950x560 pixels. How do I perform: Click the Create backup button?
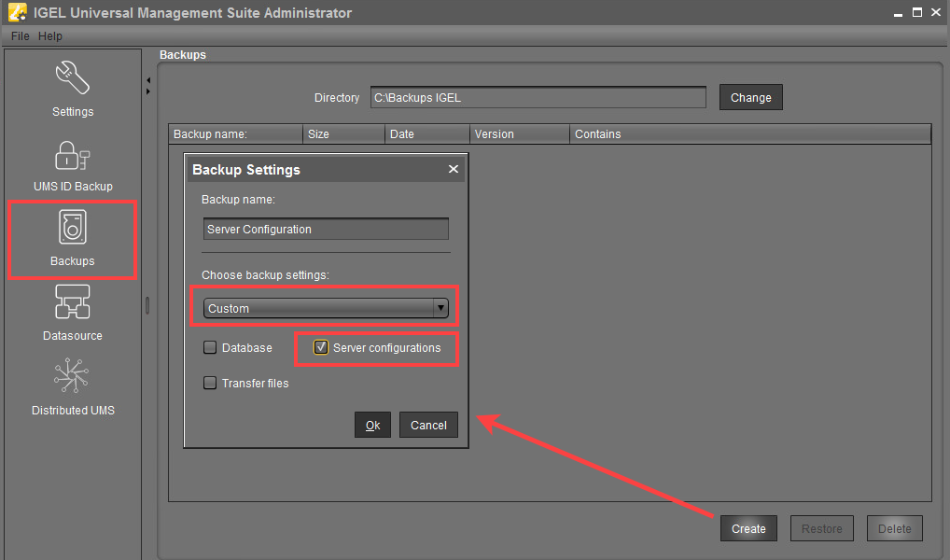[748, 528]
